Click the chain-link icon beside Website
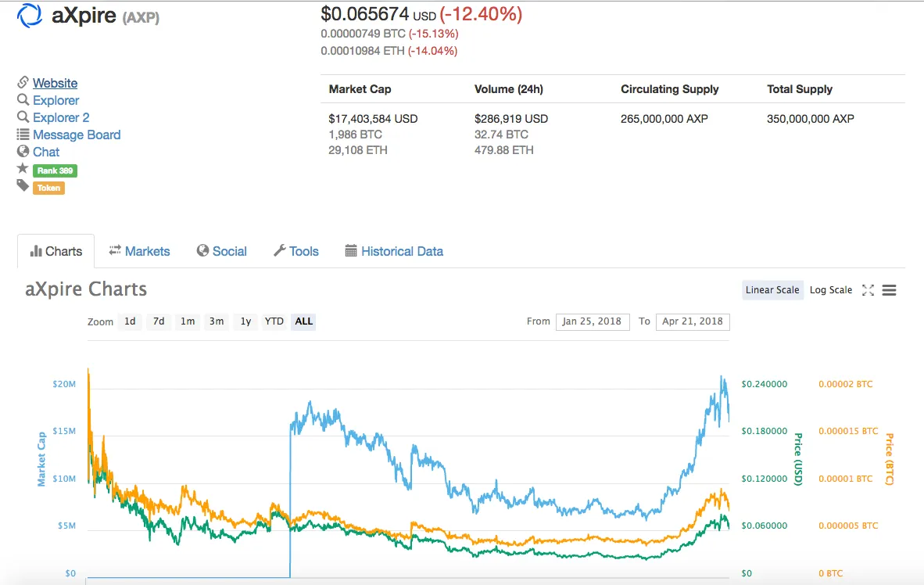The image size is (924, 585). (23, 82)
